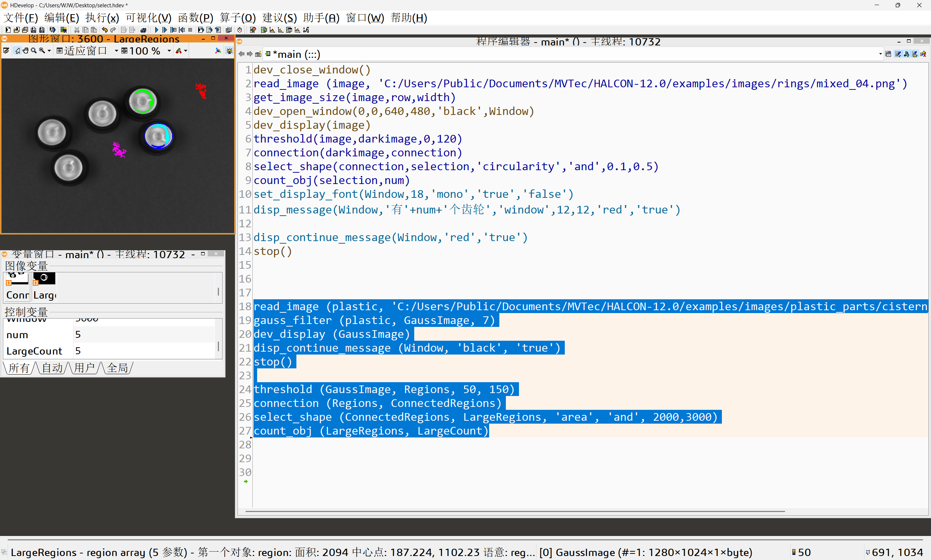Click the Run program play icon
The image size is (931, 560).
point(156,30)
